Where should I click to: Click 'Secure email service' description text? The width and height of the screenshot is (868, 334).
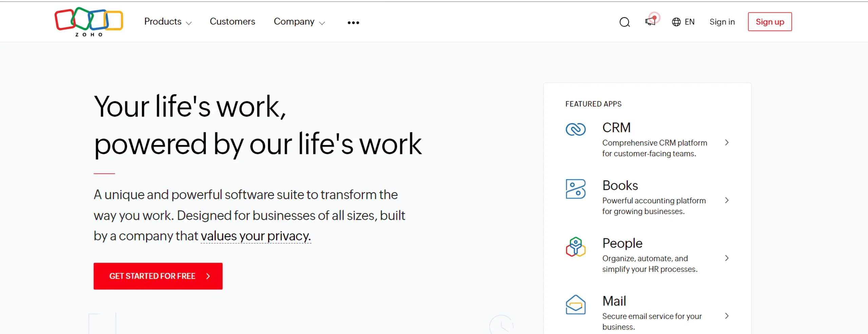[652, 321]
